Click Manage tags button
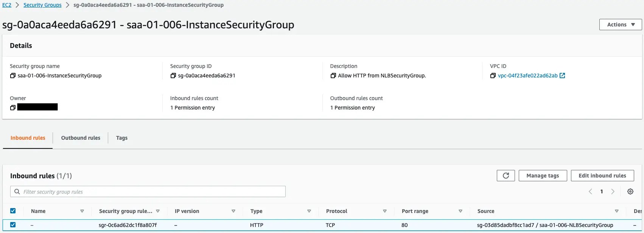This screenshot has height=233, width=644. (x=543, y=176)
